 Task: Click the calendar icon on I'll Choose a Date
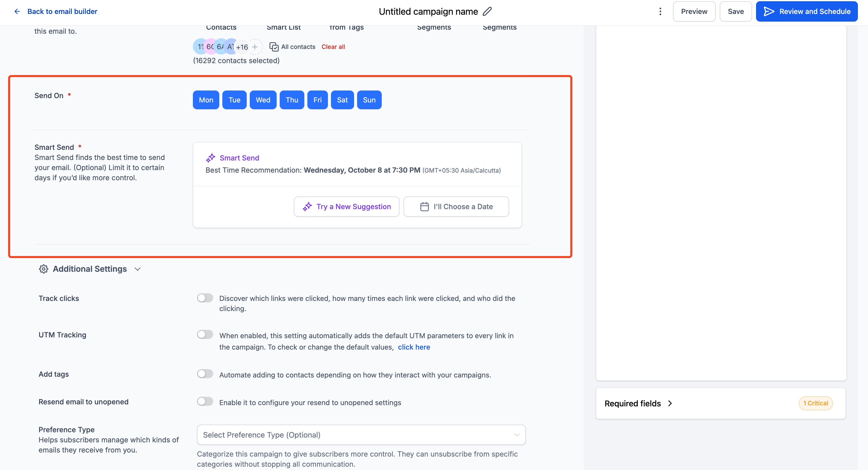(425, 207)
